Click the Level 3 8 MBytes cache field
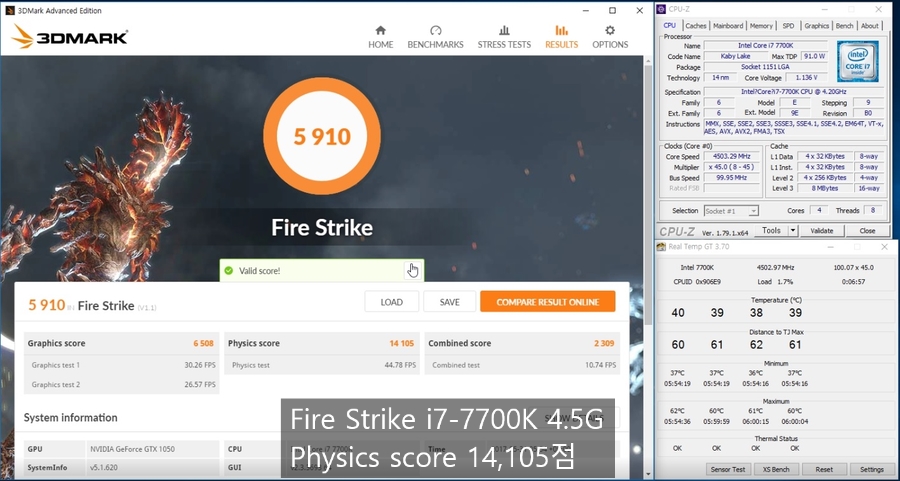The image size is (900, 481). tap(825, 188)
